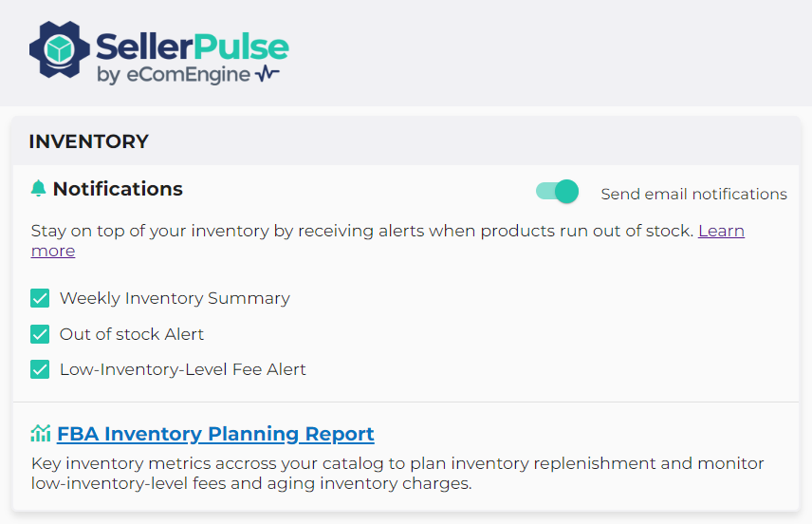Click the "by eComEngine" tagline text

pyautogui.click(x=173, y=75)
